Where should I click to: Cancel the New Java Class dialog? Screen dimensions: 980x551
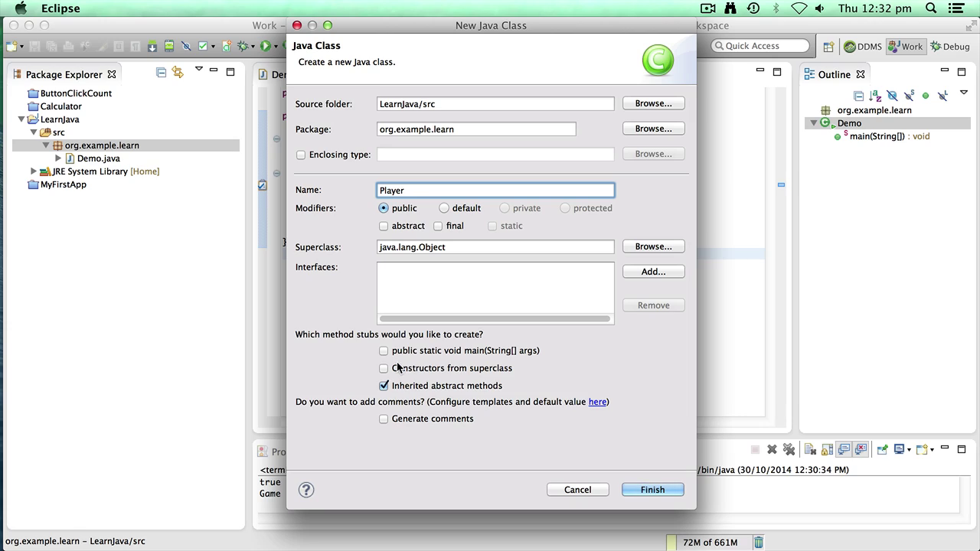578,490
